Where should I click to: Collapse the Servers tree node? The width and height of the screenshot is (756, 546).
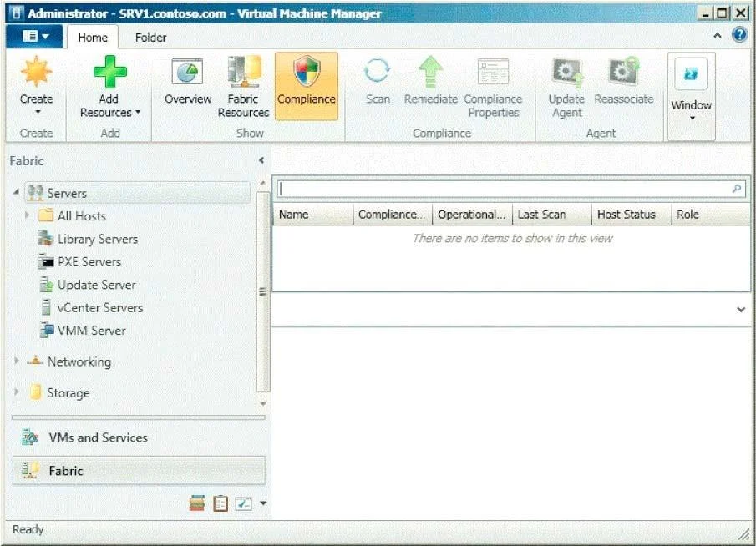(x=17, y=192)
